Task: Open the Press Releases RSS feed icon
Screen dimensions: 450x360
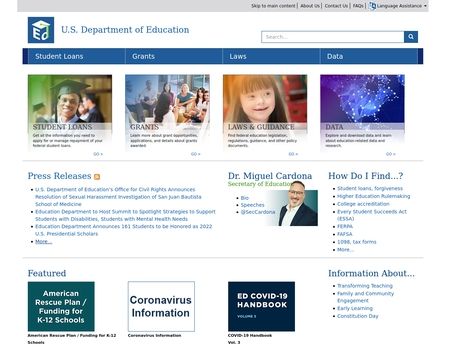Action: click(97, 177)
